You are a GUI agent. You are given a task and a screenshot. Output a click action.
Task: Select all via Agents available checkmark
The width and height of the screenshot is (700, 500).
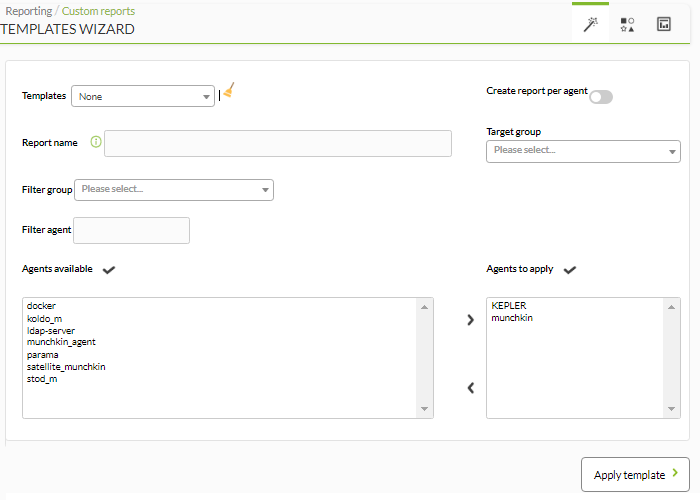(109, 270)
